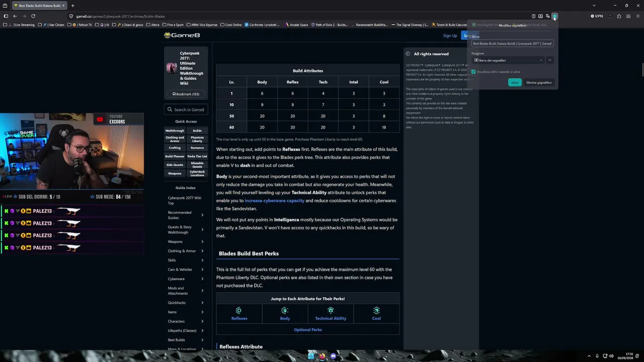Click the search magnifier icon in Game8 sidebar
Viewport: 644px width, 362px height.
tap(170, 110)
